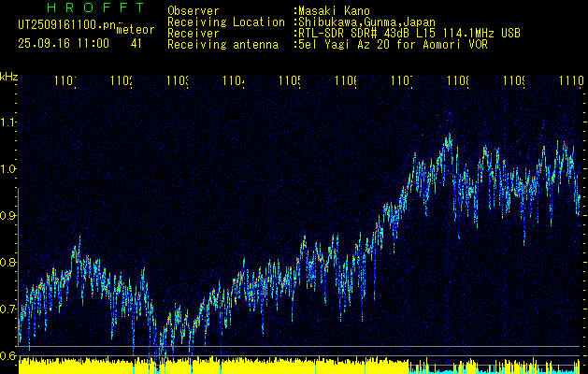
Task: Click the 0.8 frequency axis label
Action: click(8, 262)
